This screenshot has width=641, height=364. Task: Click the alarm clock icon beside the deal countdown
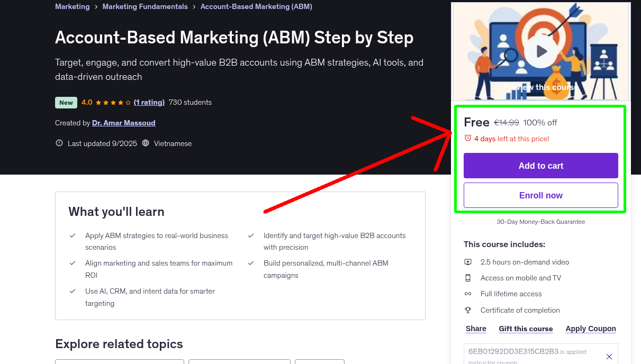click(x=467, y=137)
